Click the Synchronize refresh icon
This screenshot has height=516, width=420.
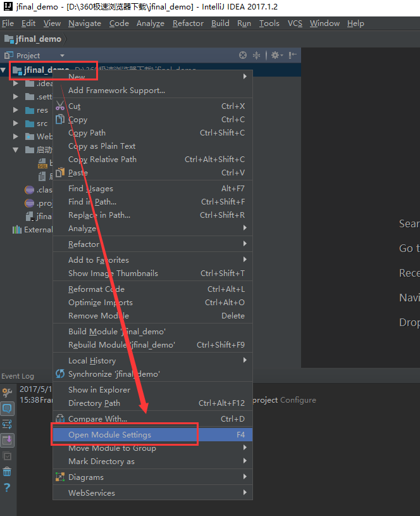pos(60,374)
